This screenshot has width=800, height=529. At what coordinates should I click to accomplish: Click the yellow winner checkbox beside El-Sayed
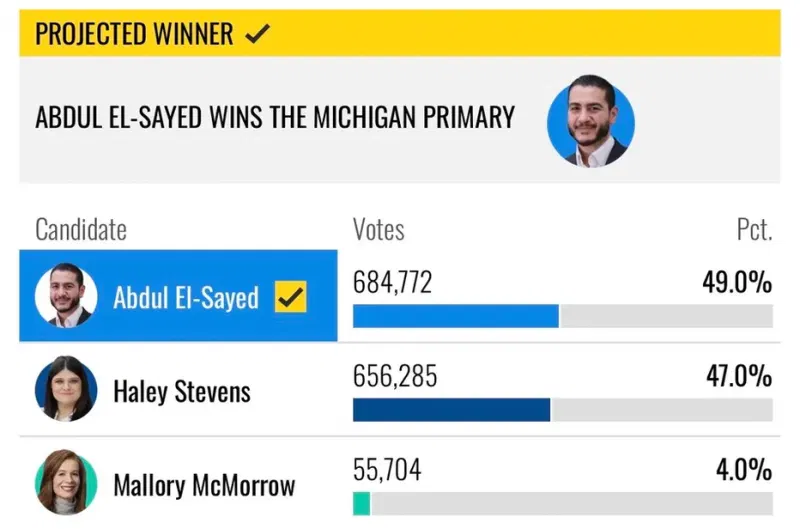pos(291,296)
